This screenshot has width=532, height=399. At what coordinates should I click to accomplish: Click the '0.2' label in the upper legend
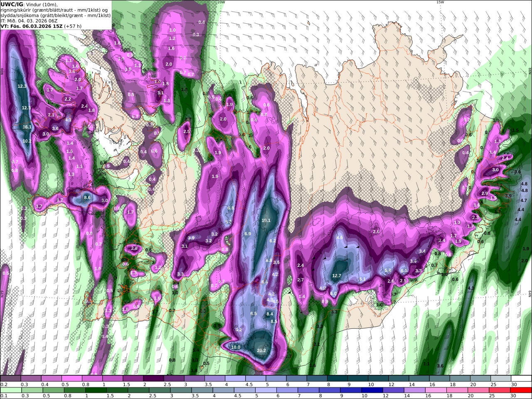tap(4, 384)
